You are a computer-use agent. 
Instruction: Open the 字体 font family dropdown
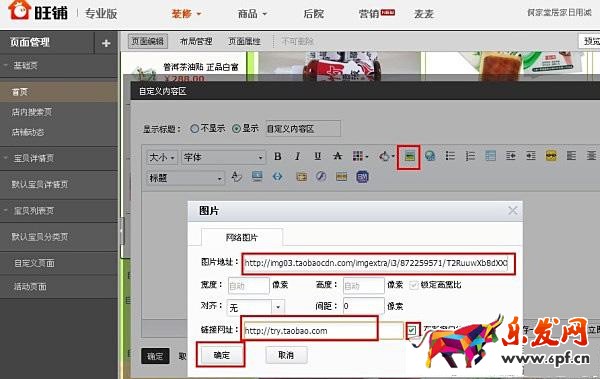click(223, 157)
